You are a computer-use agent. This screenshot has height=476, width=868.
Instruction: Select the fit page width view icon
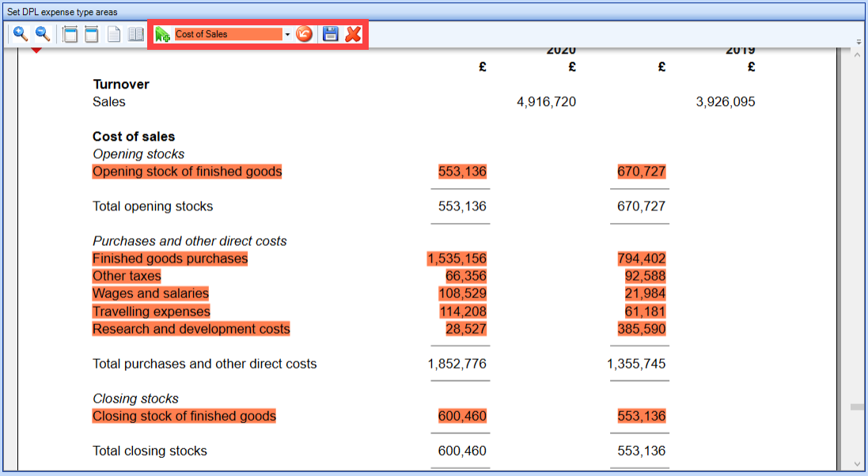coord(91,34)
